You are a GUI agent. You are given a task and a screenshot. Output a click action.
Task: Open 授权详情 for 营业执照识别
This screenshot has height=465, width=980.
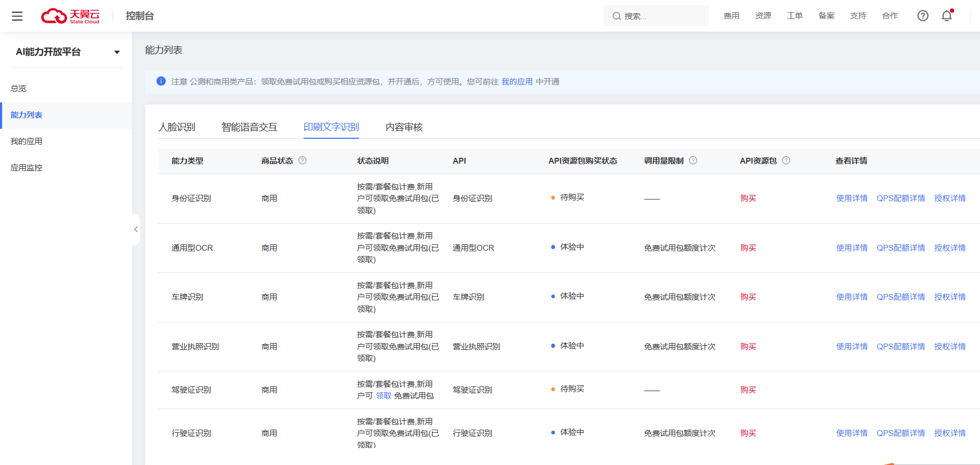pyautogui.click(x=950, y=347)
